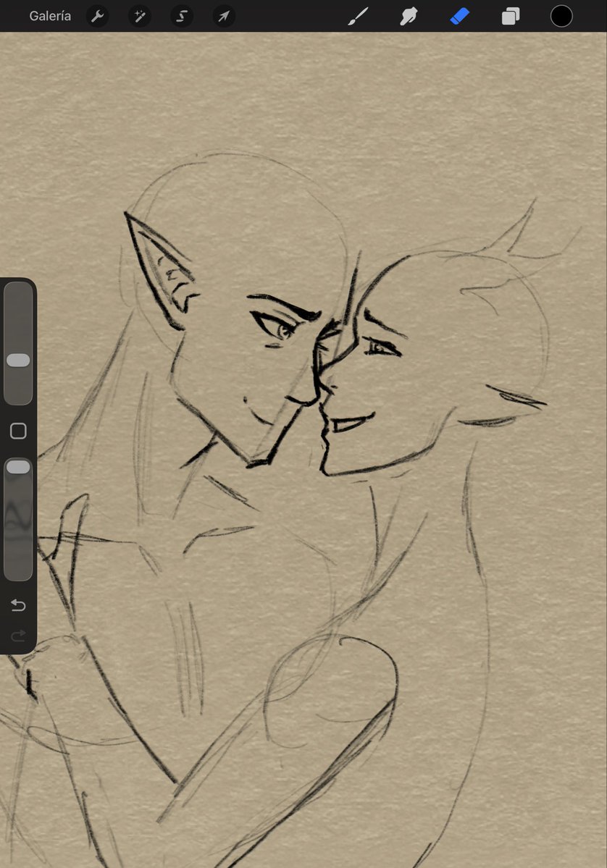Open the Actions wrench menu
Image resolution: width=607 pixels, height=868 pixels.
[98, 16]
